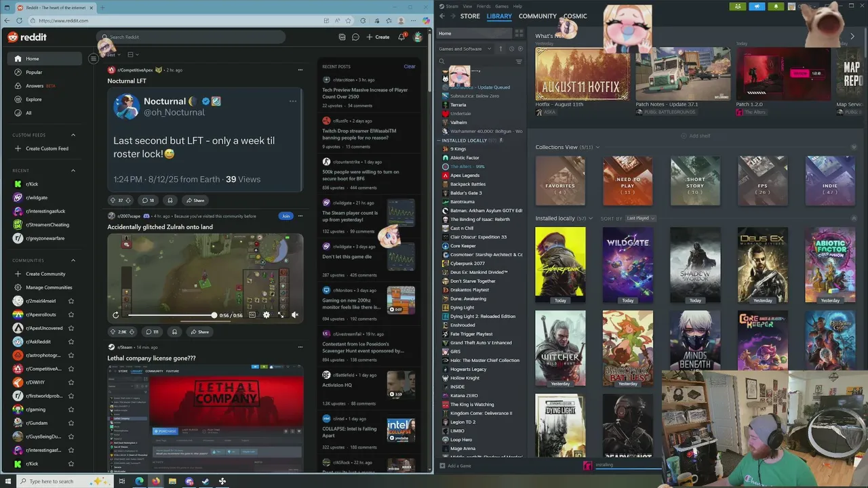Open Steam announcements blue megaphone button
The width and height of the screenshot is (868, 488).
[757, 7]
